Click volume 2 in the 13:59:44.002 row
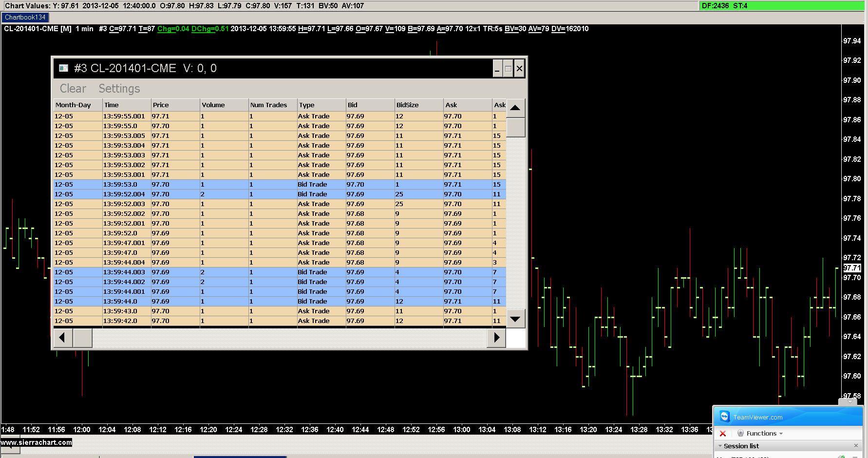The image size is (868, 458). tap(203, 282)
